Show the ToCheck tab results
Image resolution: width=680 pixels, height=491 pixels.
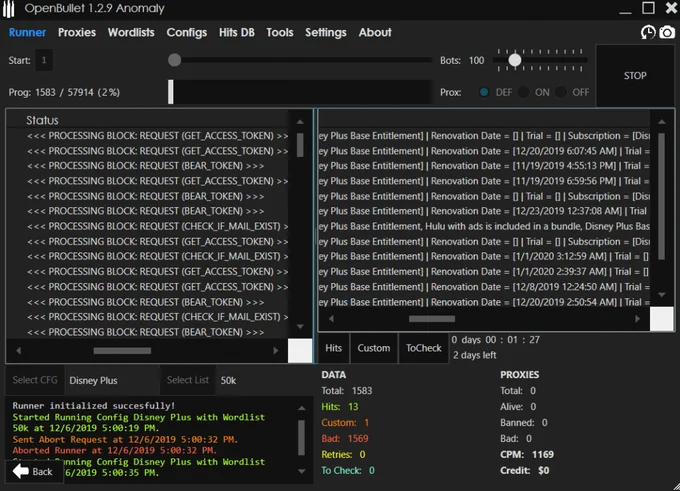click(x=423, y=348)
